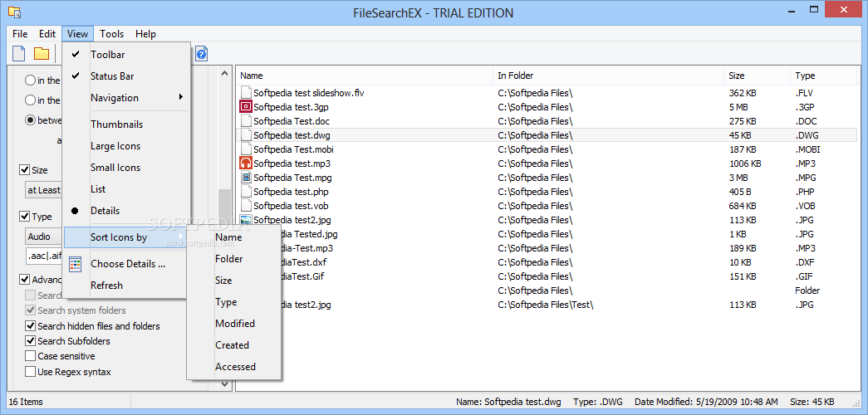
Task: Uncheck the Size filter checkbox
Action: (24, 170)
